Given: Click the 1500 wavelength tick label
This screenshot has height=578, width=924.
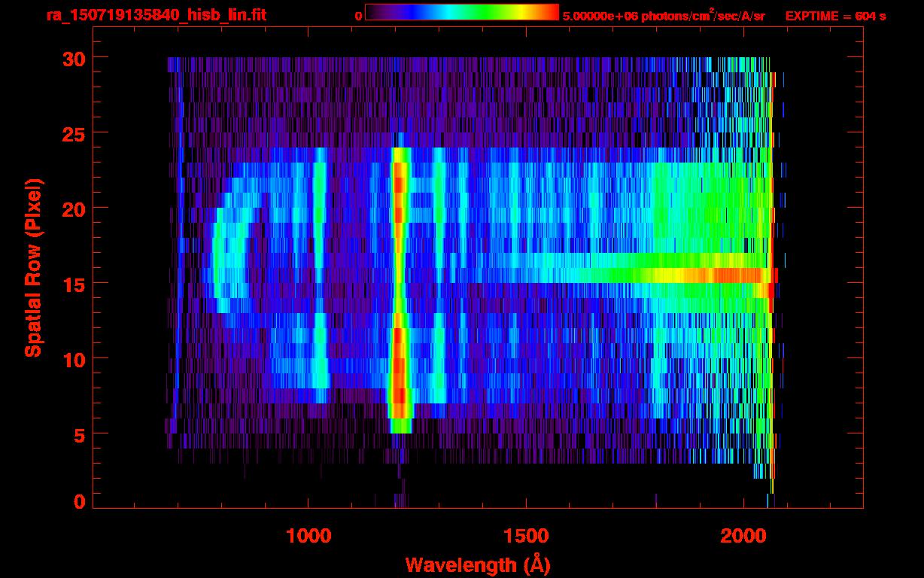Looking at the screenshot, I should pos(526,535).
